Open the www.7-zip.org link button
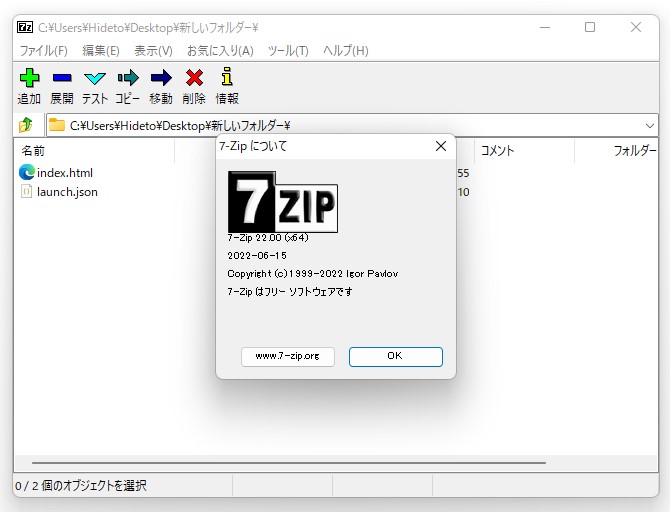Screen dimensions: 670x512 288,356
